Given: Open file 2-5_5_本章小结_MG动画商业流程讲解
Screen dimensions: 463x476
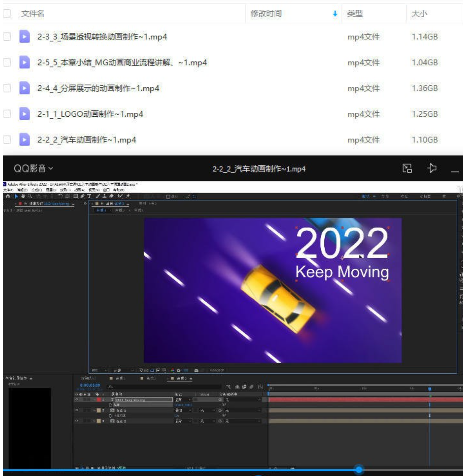Looking at the screenshot, I should point(122,62).
